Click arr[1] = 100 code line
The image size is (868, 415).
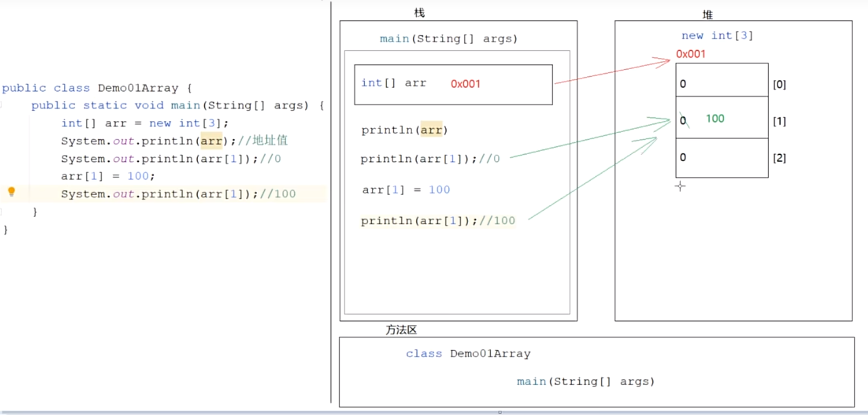(x=108, y=176)
